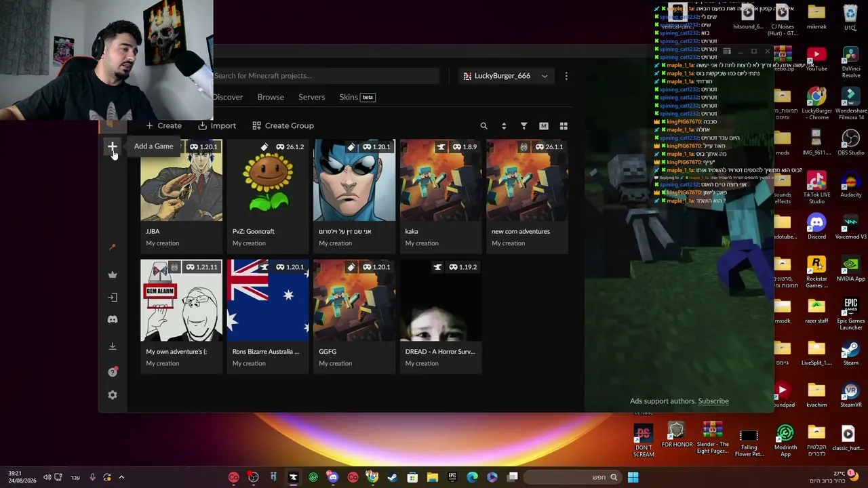
Task: Select the kaka modpack card image
Action: (x=441, y=180)
